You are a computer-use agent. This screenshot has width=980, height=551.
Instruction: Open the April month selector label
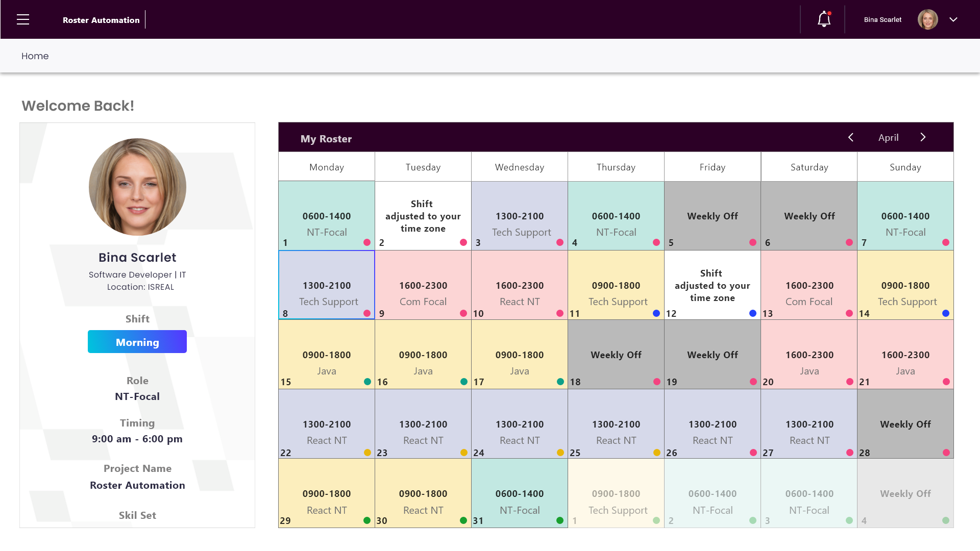pyautogui.click(x=888, y=138)
